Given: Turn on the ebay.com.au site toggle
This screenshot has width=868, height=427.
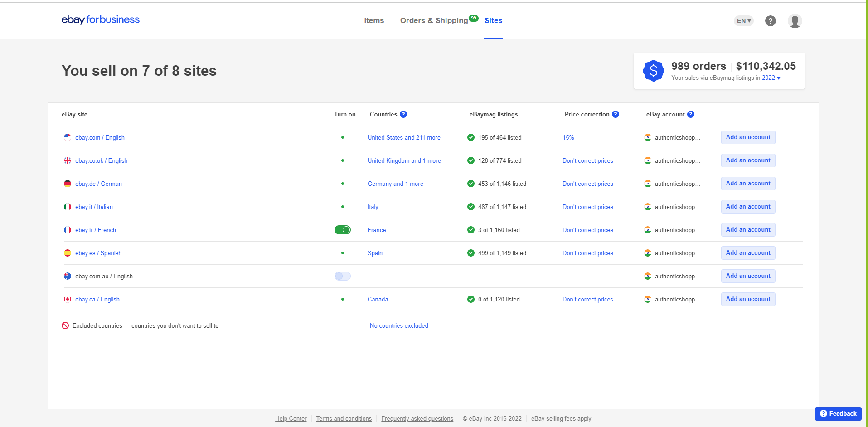Looking at the screenshot, I should (x=343, y=276).
